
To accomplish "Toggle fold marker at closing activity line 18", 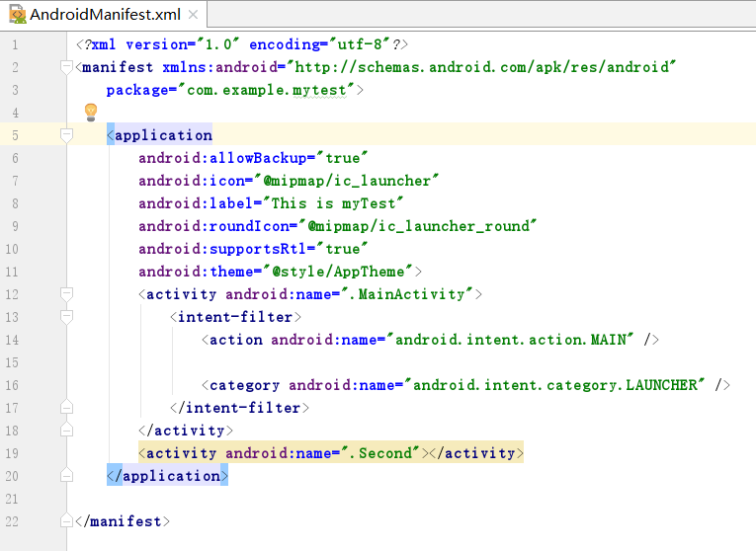I will [x=66, y=430].
